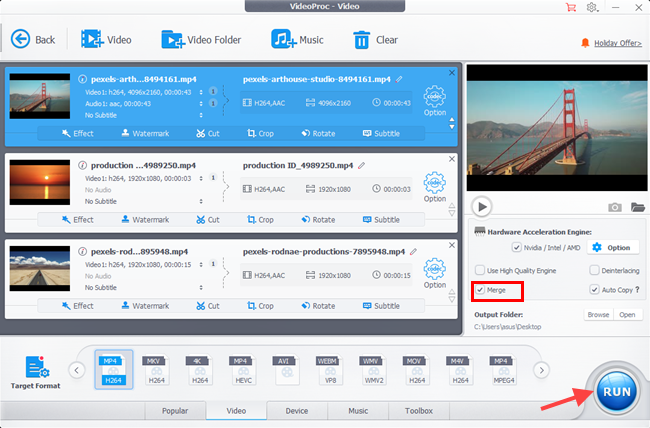Toggle the Merge checkbox
Screen dimensions: 650x428
(480, 290)
